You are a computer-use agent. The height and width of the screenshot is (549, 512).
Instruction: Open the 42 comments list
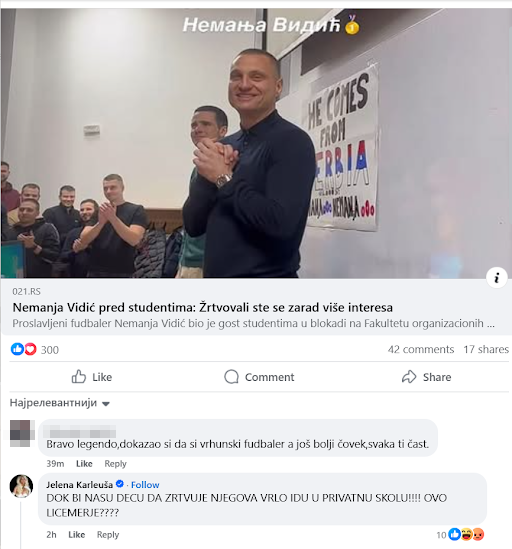[x=421, y=349]
